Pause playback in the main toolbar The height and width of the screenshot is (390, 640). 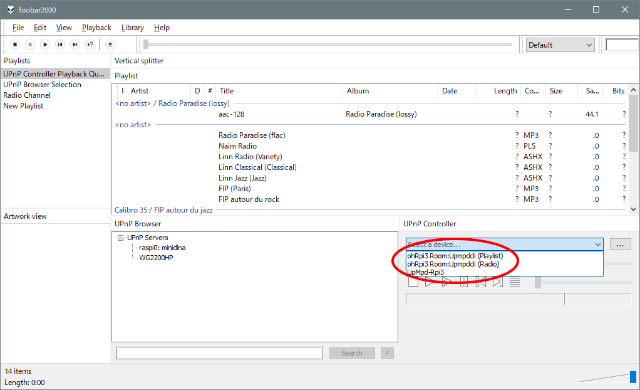[x=30, y=44]
